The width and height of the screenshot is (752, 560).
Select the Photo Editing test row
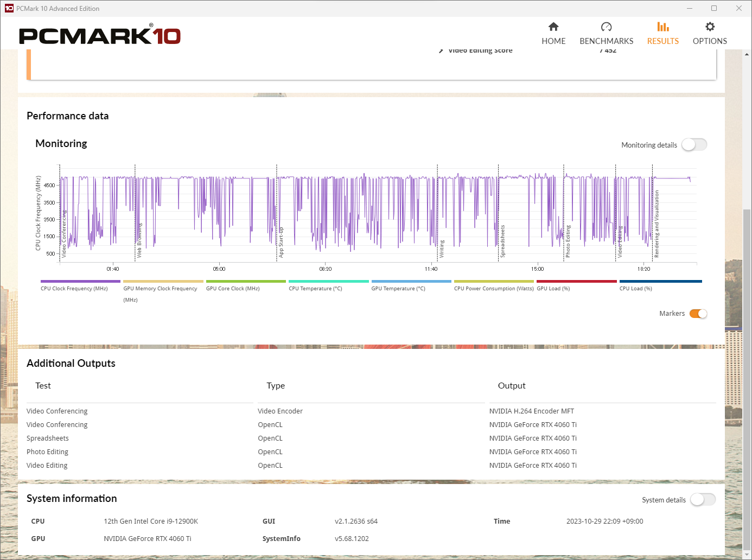pos(47,452)
